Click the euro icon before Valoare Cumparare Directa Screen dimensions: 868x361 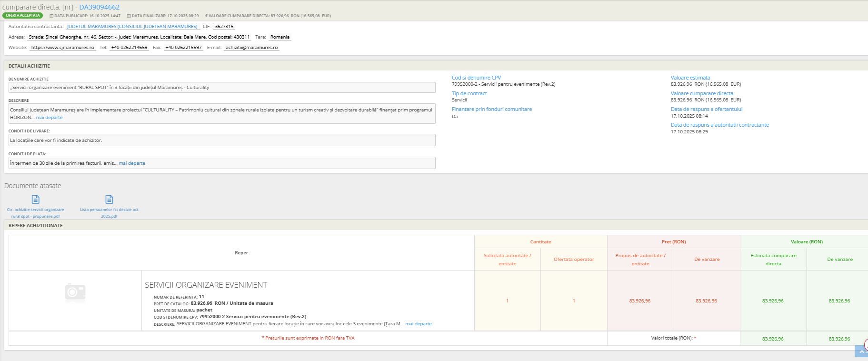206,16
